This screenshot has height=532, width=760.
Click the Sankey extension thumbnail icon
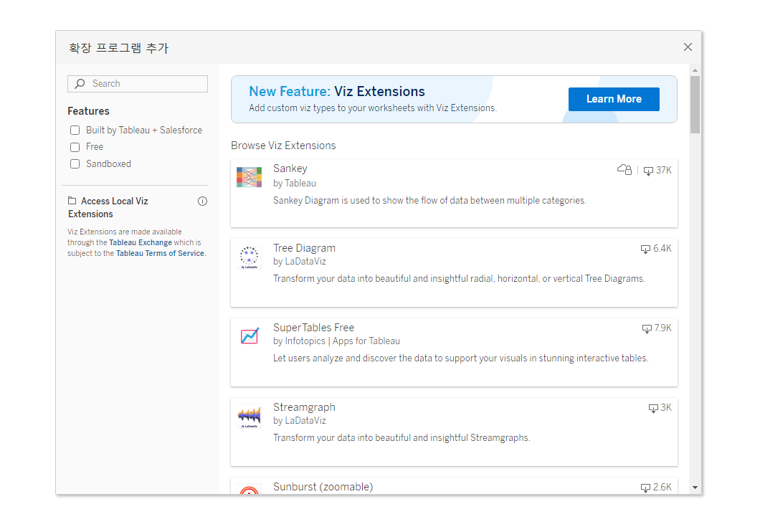(x=249, y=177)
